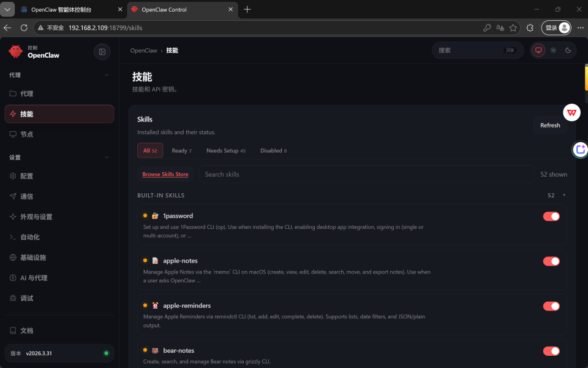Open the 调试 bug item

point(59,298)
